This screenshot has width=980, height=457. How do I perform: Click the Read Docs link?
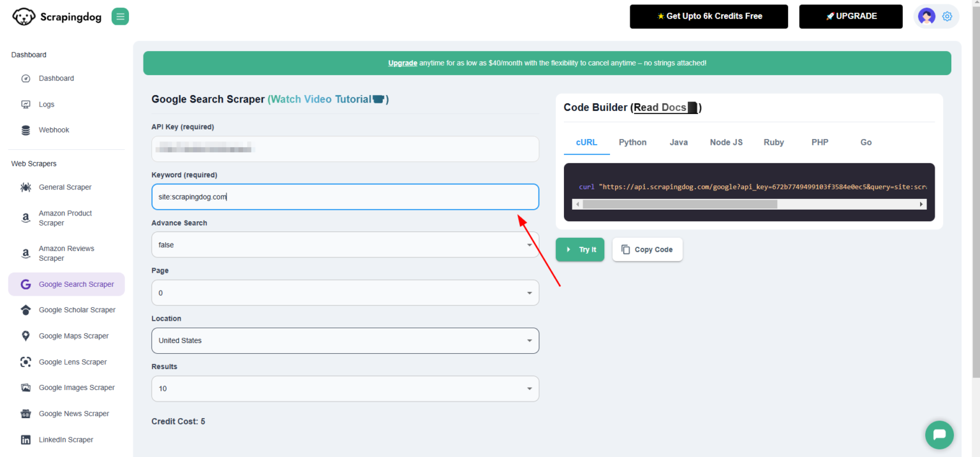coord(661,107)
